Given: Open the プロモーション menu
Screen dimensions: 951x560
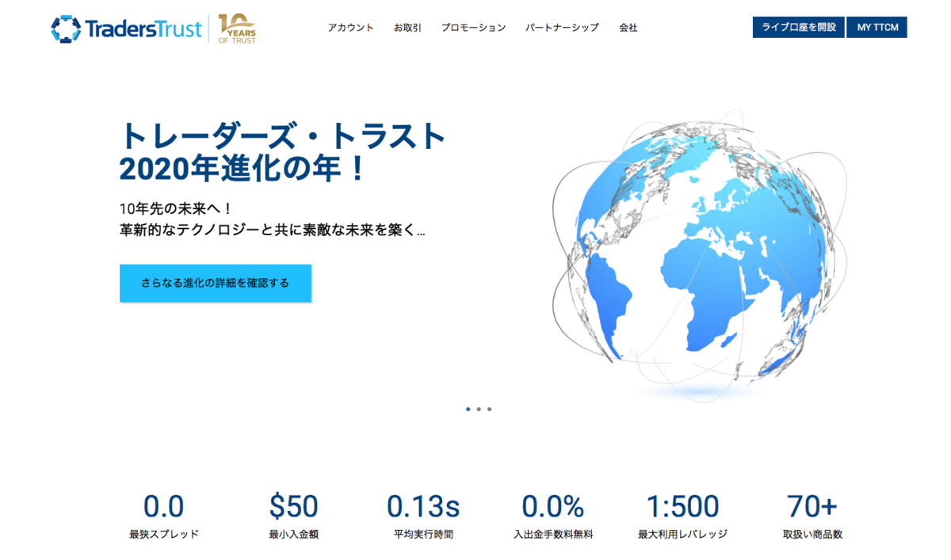Looking at the screenshot, I should point(473,28).
